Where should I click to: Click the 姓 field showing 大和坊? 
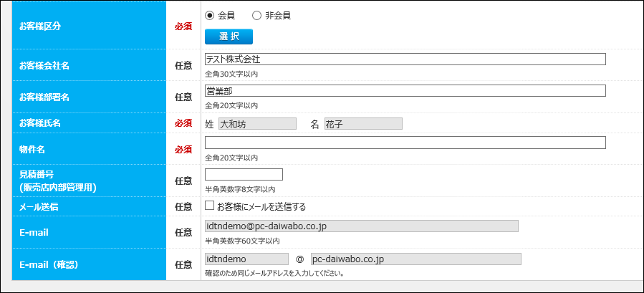click(257, 124)
